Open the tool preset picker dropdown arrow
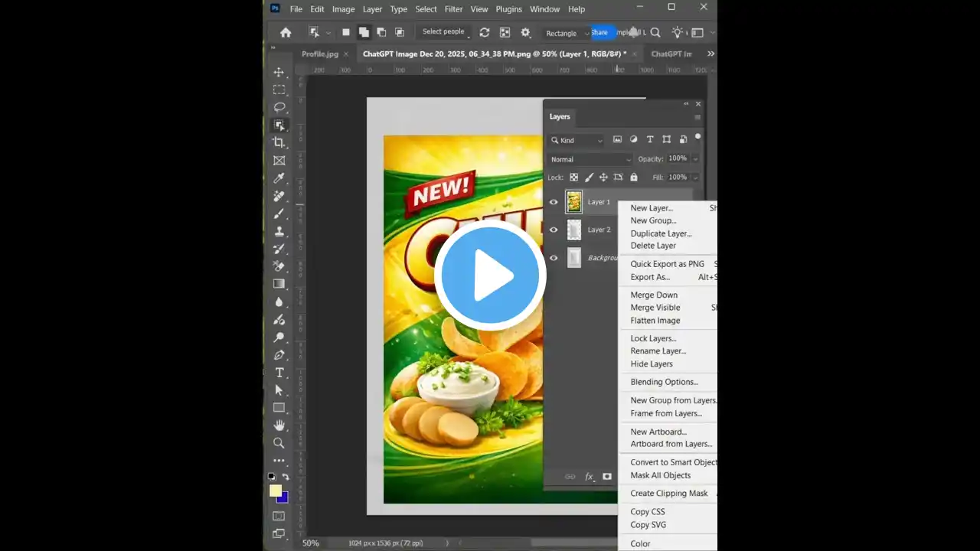The width and height of the screenshot is (980, 551). tap(328, 33)
